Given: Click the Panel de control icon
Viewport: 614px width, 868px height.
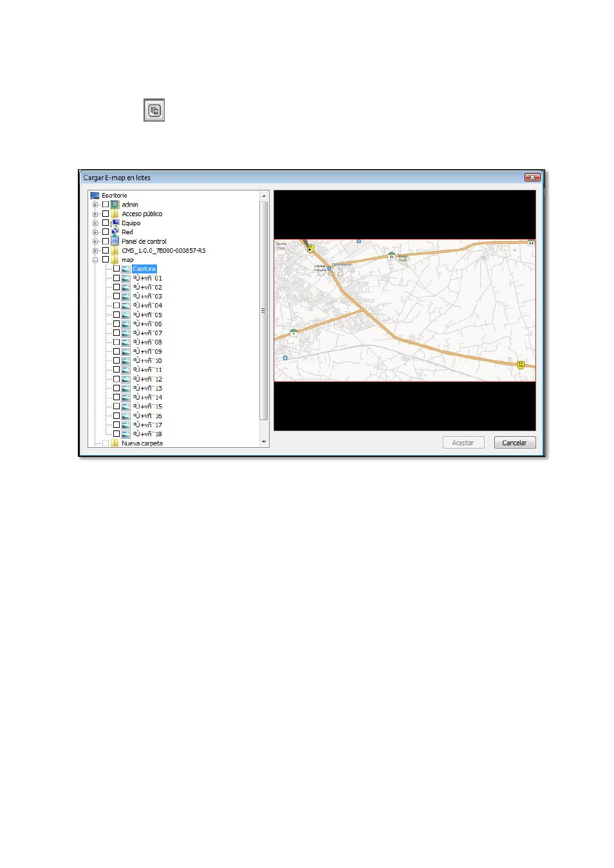Looking at the screenshot, I should 115,241.
